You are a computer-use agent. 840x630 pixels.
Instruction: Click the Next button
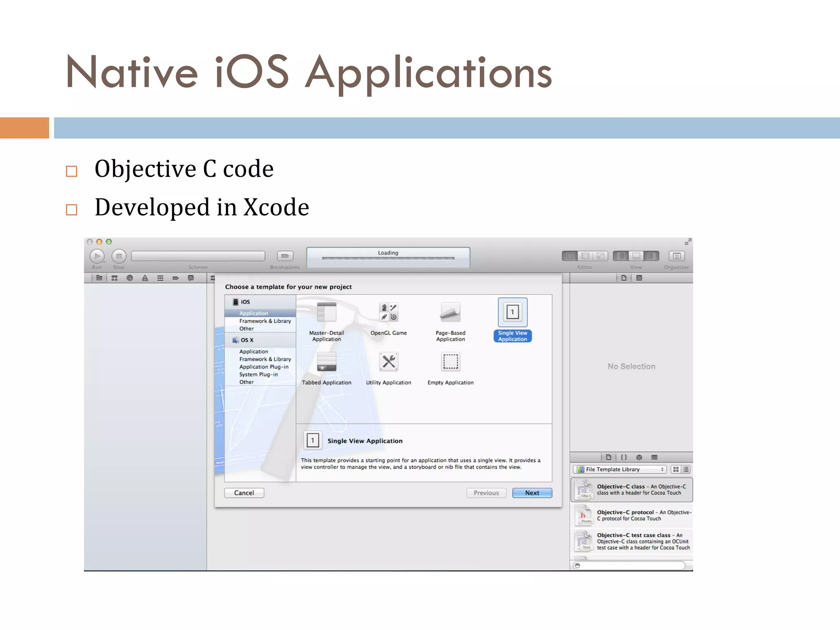[x=532, y=493]
